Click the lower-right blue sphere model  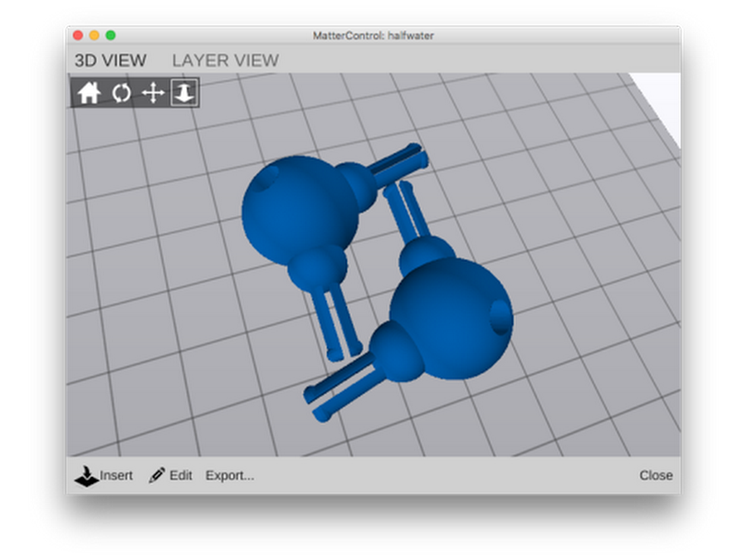pos(451,318)
